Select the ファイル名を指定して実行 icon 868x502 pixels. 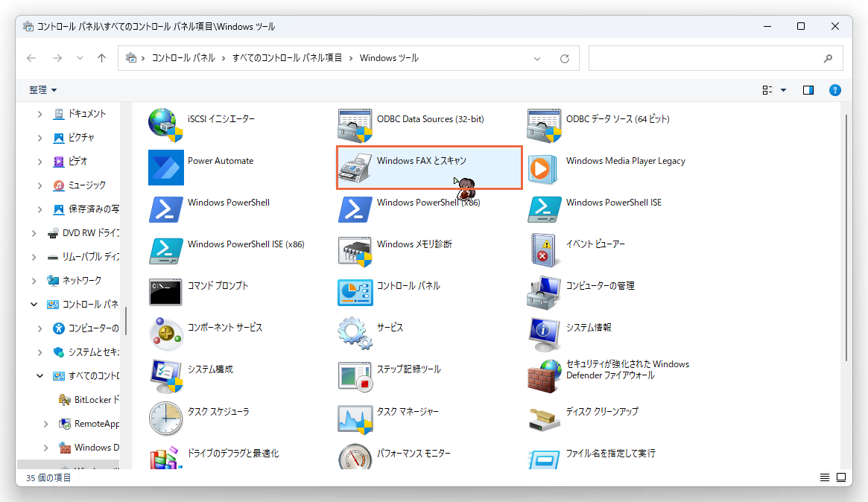(x=544, y=458)
